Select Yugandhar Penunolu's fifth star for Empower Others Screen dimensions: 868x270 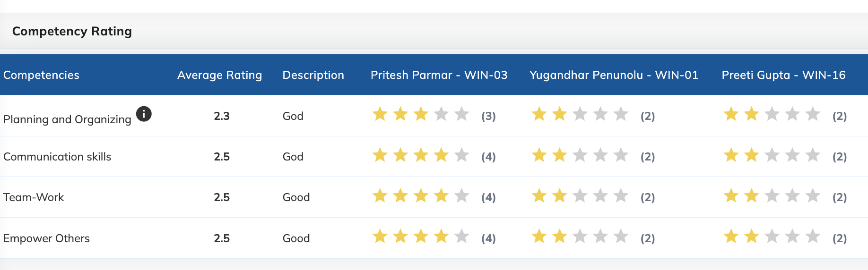click(621, 236)
